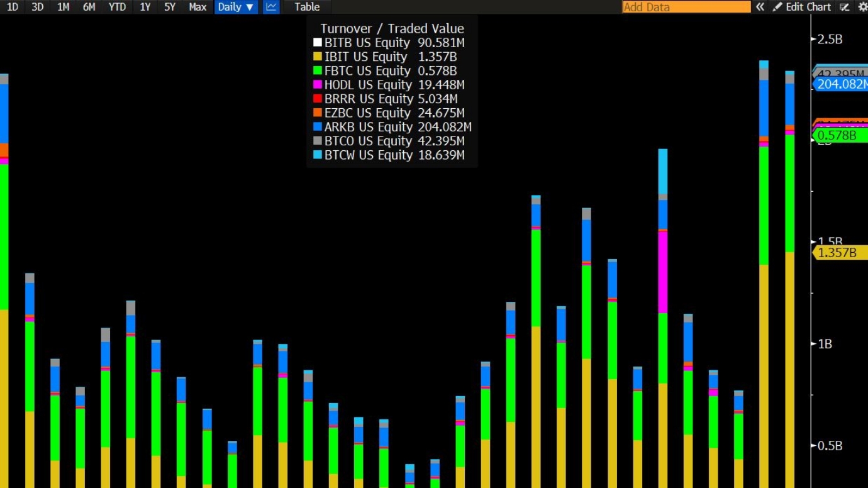Click the 1.357B yellow axis value tag

click(x=840, y=253)
